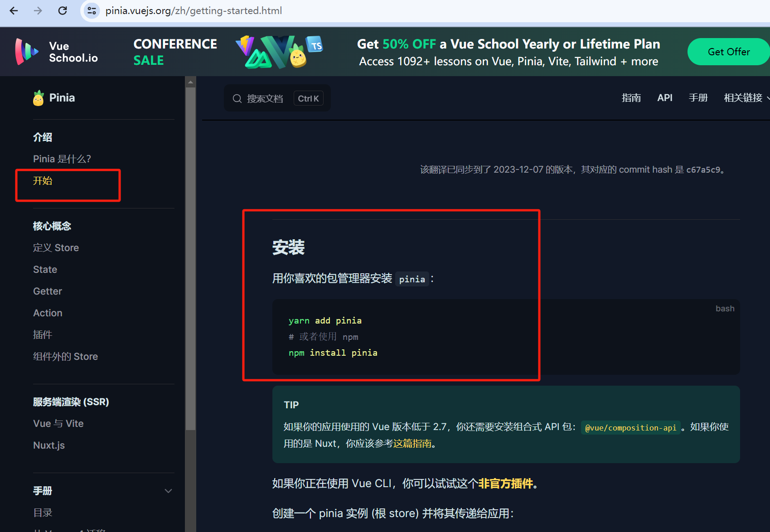Viewport: 770px width, 532px height.
Task: Collapse the 手册 section in sidebar
Action: pos(168,491)
